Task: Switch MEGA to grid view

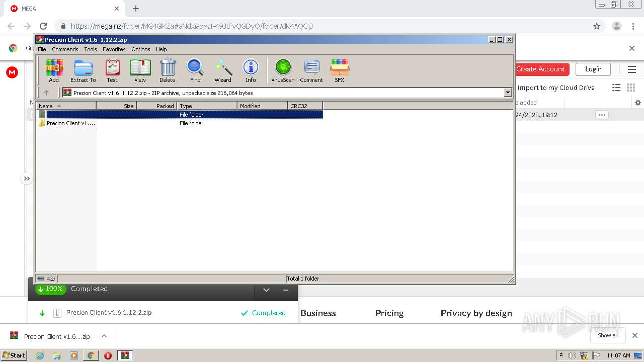Action: click(x=631, y=87)
